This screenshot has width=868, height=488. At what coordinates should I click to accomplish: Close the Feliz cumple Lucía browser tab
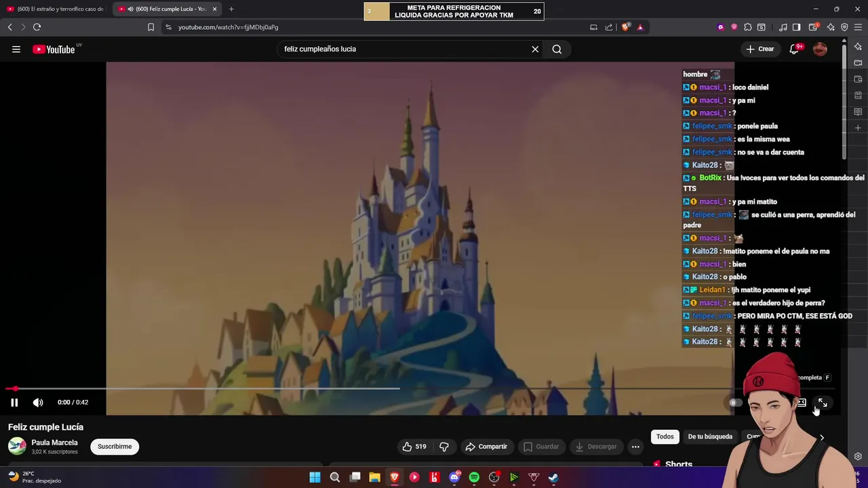(x=215, y=9)
